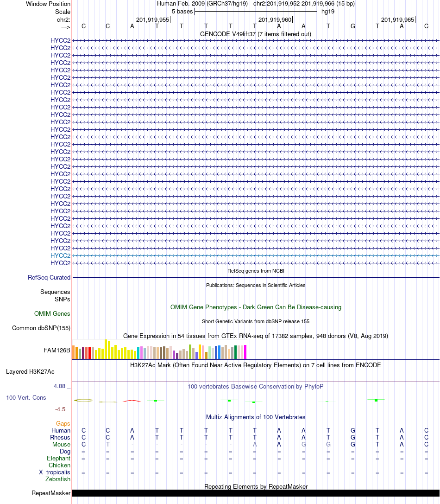The width and height of the screenshot is (440, 504).
Task: Open the 'GENCODE V49lift37 (7 items filtered out)' track title
Action: (256, 34)
